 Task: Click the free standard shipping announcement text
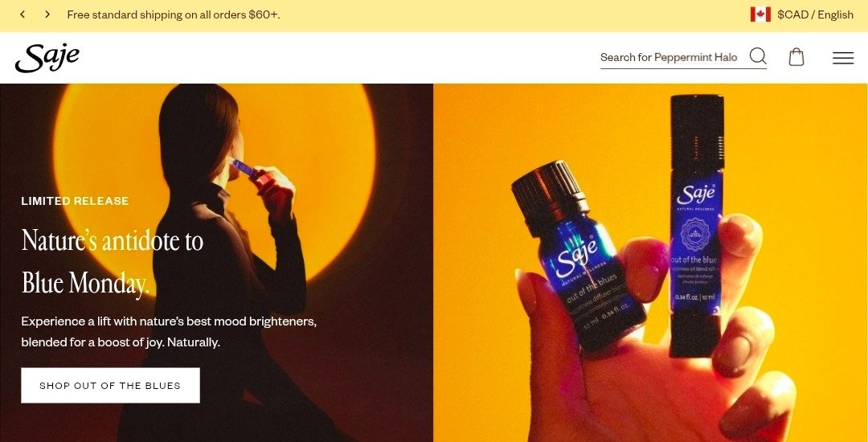(174, 15)
